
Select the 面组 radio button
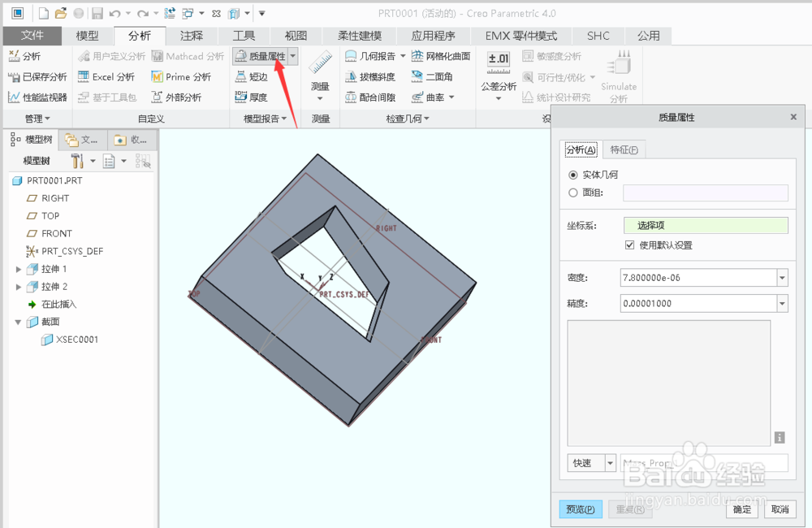[x=572, y=193]
